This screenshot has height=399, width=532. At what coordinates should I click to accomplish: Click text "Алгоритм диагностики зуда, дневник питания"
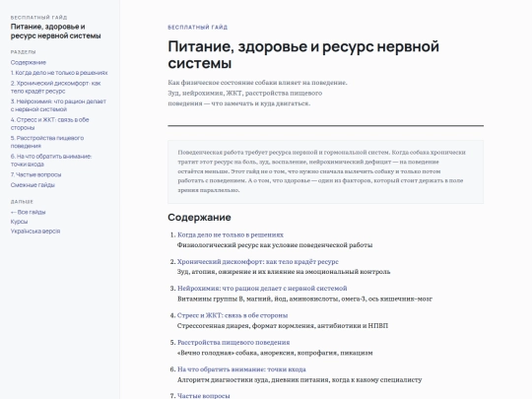pyautogui.click(x=253, y=379)
